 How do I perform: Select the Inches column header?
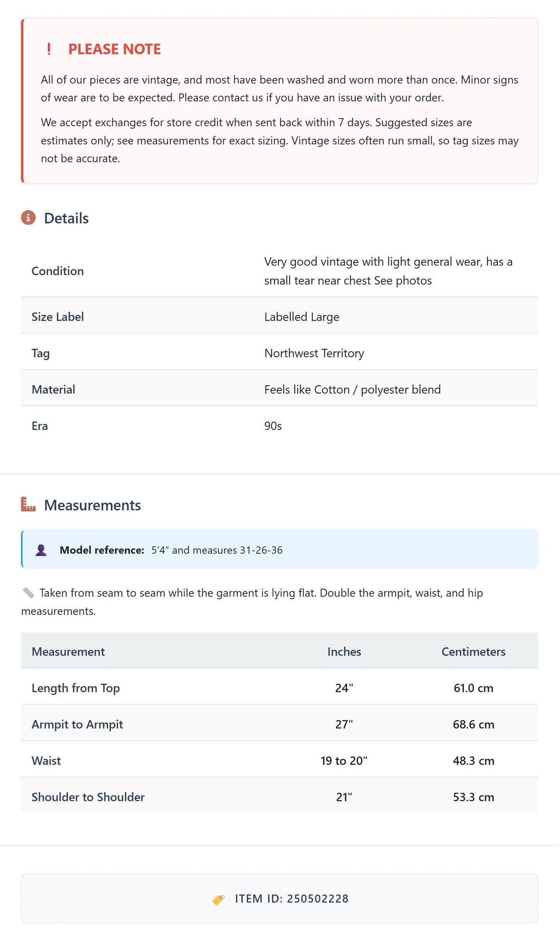344,651
